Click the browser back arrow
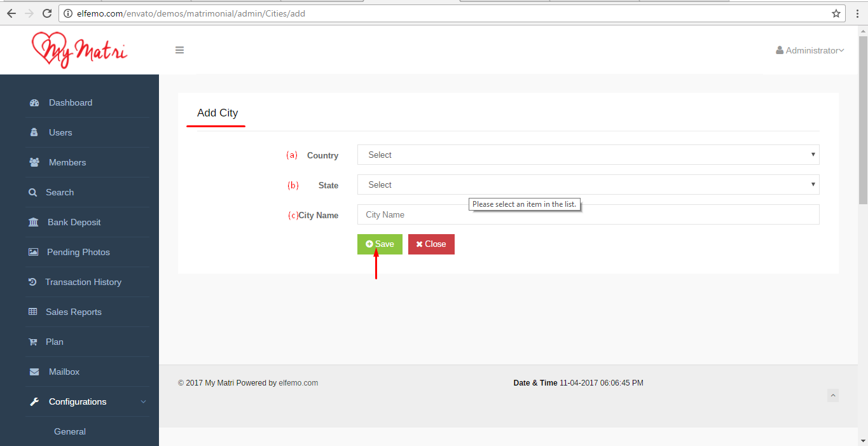The image size is (868, 446). [x=11, y=13]
